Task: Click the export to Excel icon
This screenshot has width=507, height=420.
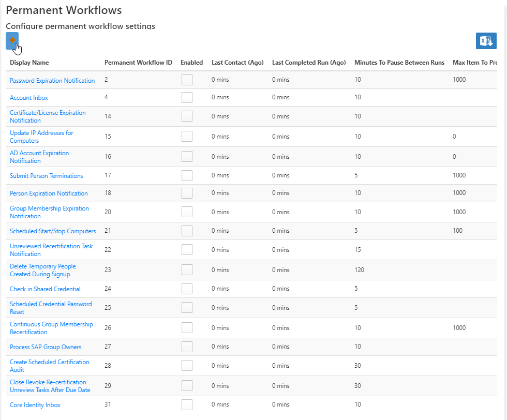Action: pyautogui.click(x=486, y=40)
